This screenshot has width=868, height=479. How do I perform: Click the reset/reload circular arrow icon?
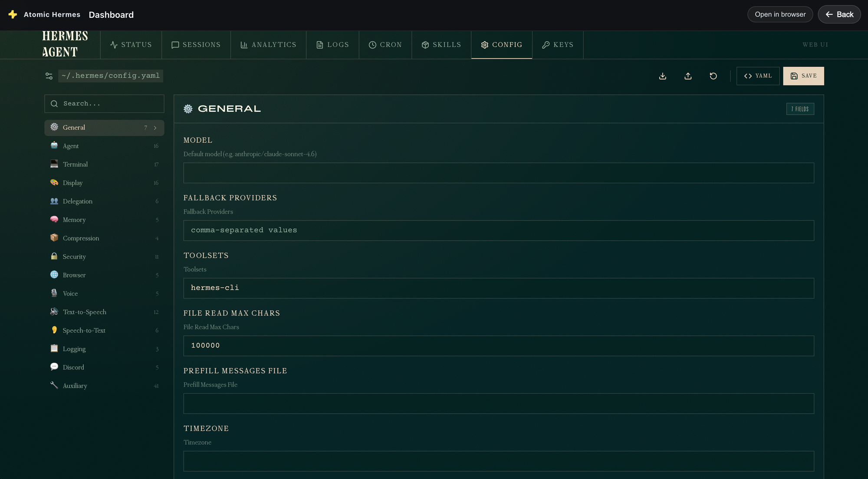tap(713, 76)
